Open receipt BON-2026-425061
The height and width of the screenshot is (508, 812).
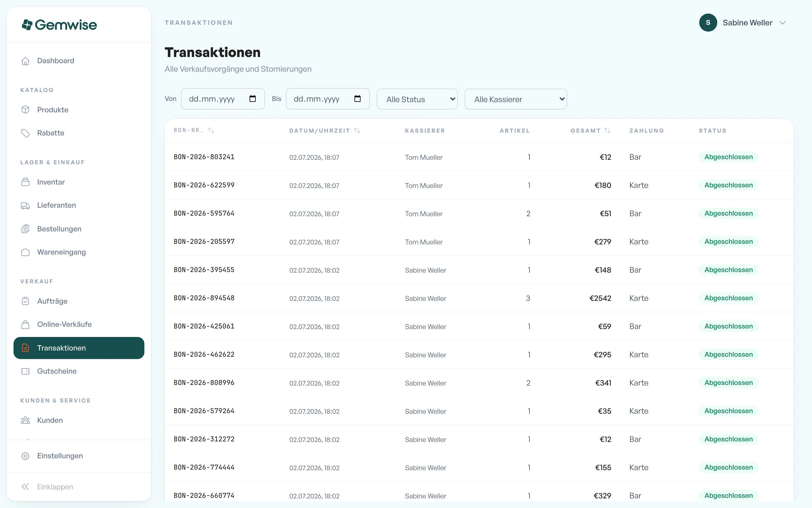pyautogui.click(x=204, y=326)
